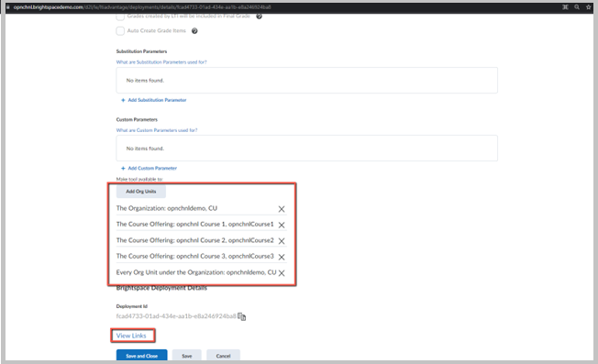Click the Cancel button
This screenshot has width=598, height=364.
(x=223, y=356)
